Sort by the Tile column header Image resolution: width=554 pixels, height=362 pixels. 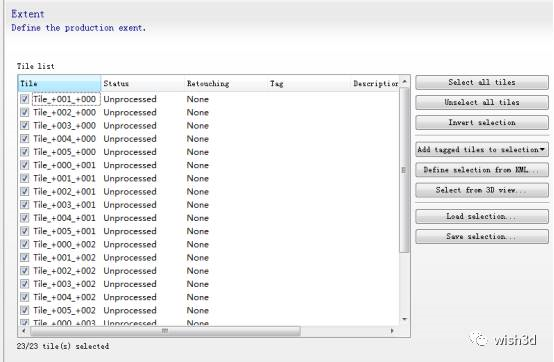click(x=59, y=84)
